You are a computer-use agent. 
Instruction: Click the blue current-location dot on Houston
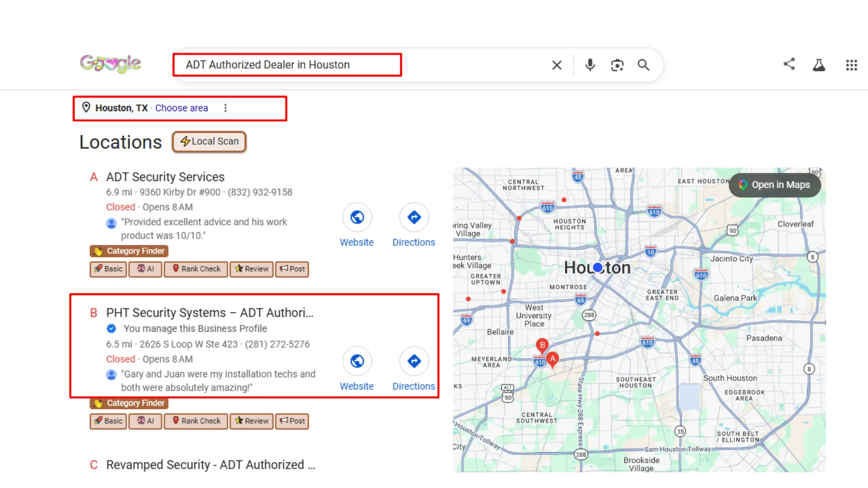598,267
